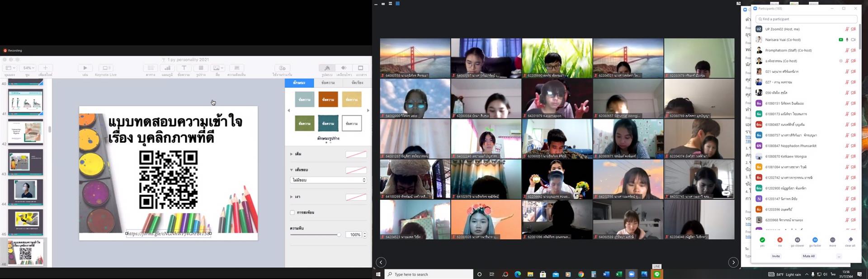Select the dark teal text style swatch
868x279 pixels.
(x=328, y=123)
